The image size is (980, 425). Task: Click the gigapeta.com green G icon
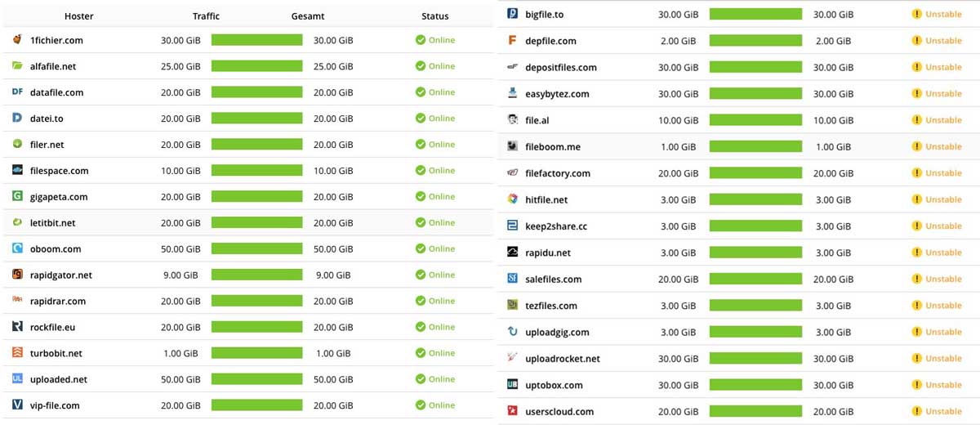[x=17, y=196]
